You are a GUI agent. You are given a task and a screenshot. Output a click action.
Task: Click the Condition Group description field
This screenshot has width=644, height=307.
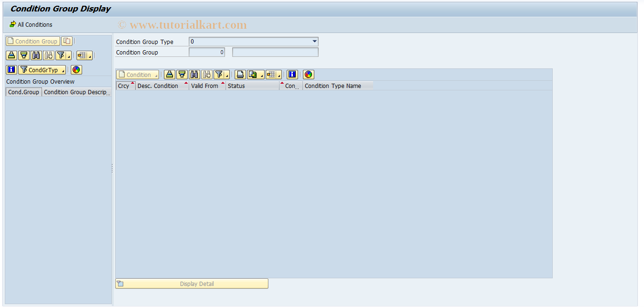click(x=275, y=52)
